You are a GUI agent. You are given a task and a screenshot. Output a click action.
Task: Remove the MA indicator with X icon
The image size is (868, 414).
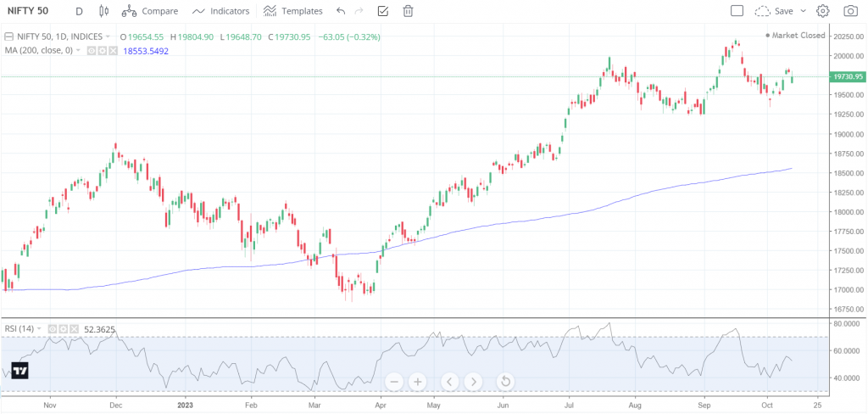pyautogui.click(x=113, y=50)
